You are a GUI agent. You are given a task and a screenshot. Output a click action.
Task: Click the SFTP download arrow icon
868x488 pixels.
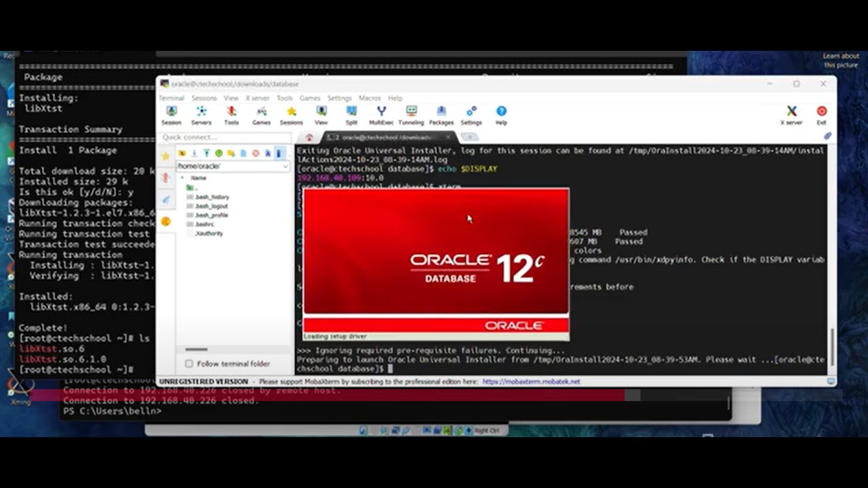[195, 154]
